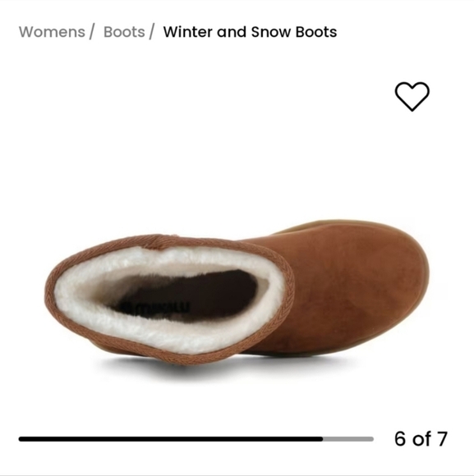Click the filled black part of image progress bar
This screenshot has width=474, height=476.
pos(170,439)
